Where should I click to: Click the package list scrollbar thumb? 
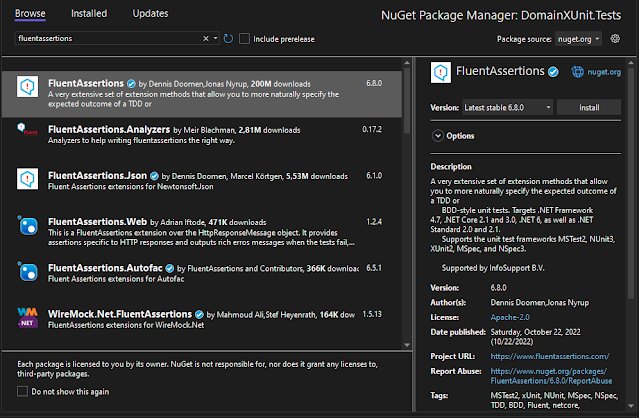pyautogui.click(x=407, y=101)
